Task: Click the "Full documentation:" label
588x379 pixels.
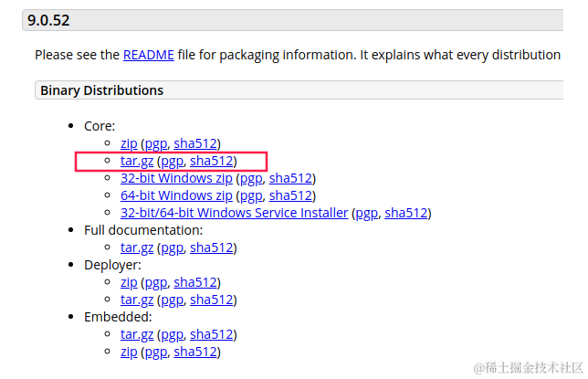Action: (x=143, y=230)
